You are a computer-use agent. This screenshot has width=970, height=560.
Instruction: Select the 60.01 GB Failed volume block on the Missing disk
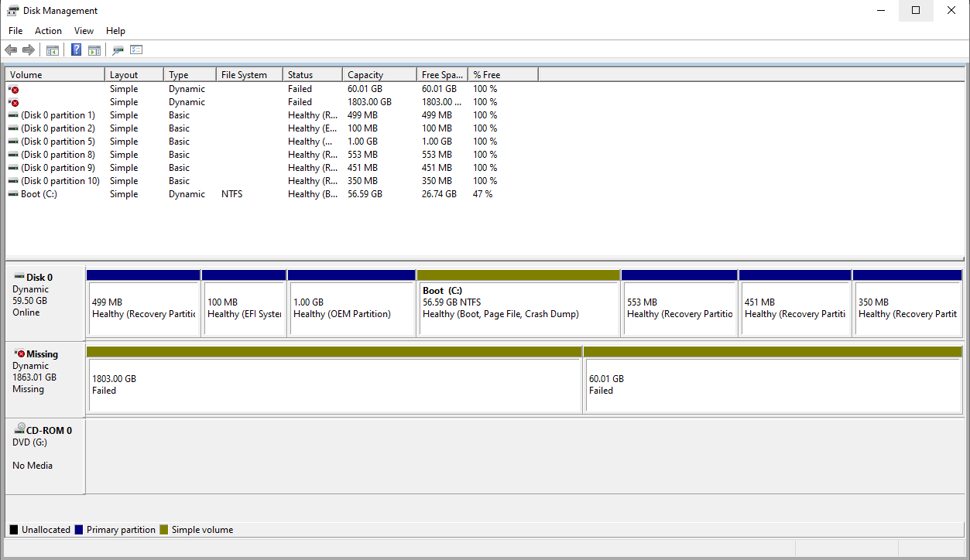[x=773, y=379]
